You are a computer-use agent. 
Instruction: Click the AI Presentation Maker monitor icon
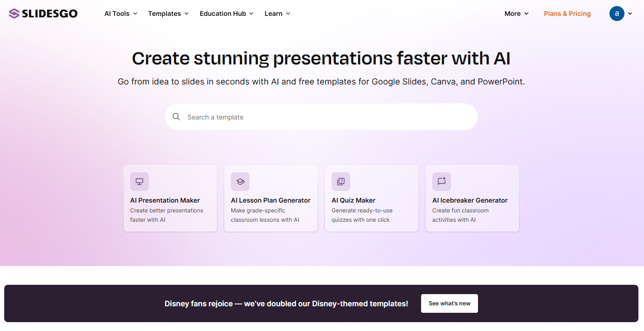point(139,182)
